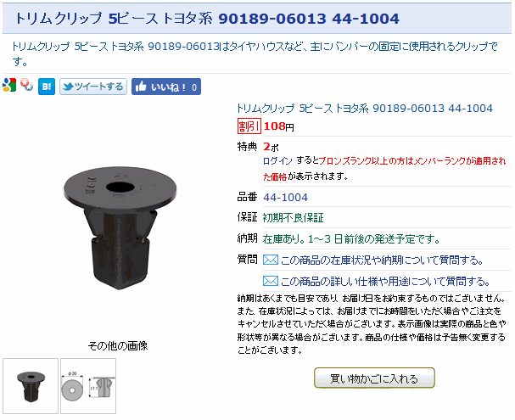
Task: Click the Twitter bird icon
Action: tap(69, 87)
